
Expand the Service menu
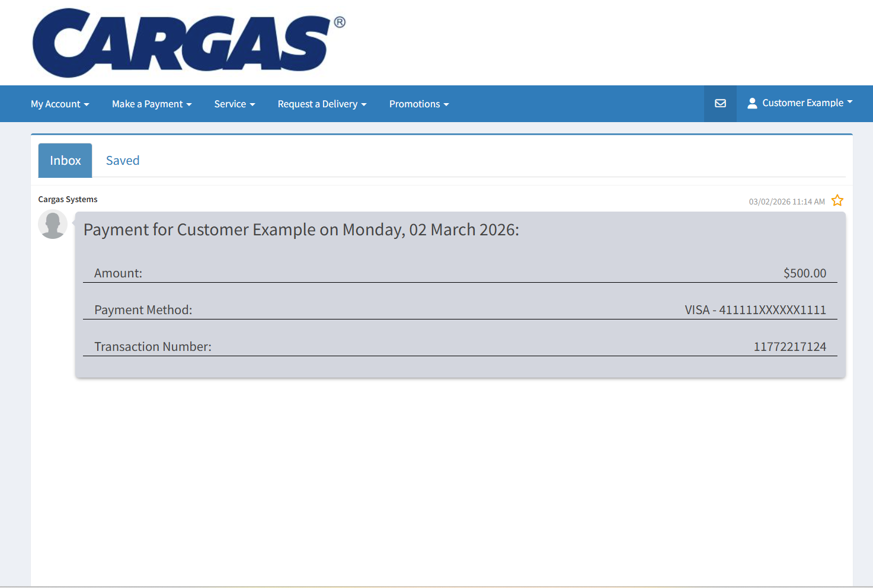(x=234, y=104)
